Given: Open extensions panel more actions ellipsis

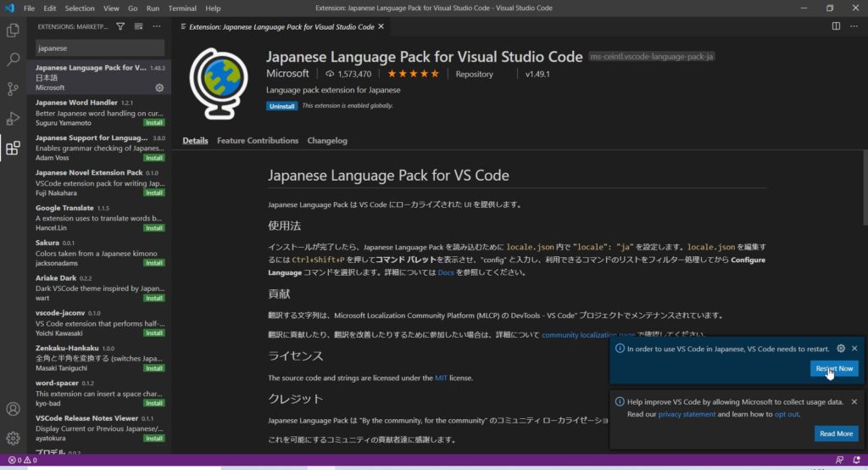Looking at the screenshot, I should click(157, 26).
